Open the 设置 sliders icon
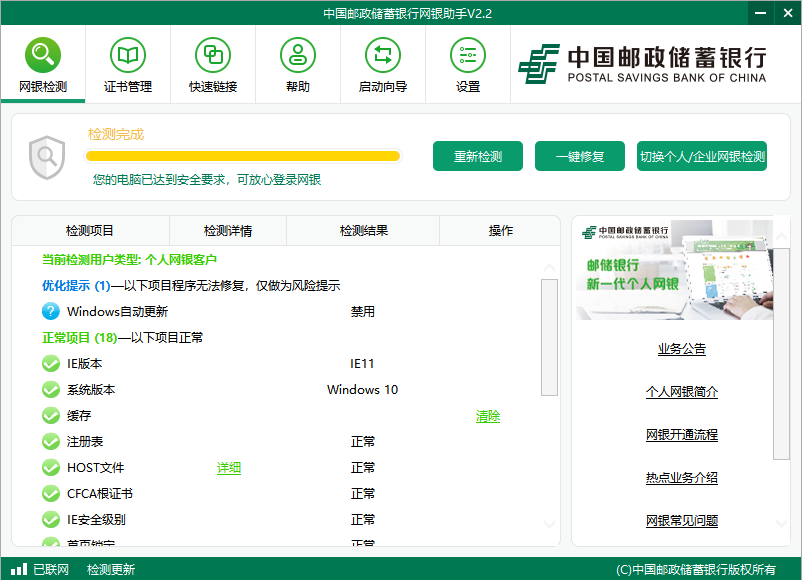This screenshot has height=580, width=802. (x=467, y=55)
